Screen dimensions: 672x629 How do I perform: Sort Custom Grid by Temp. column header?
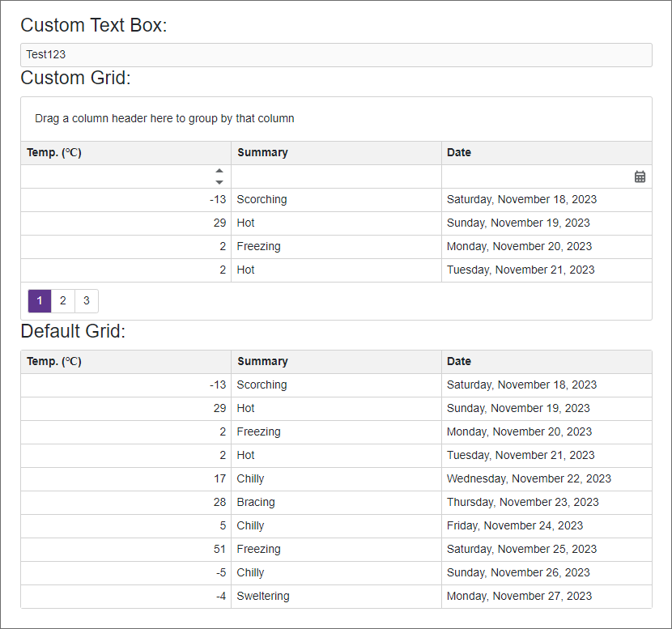(x=54, y=152)
